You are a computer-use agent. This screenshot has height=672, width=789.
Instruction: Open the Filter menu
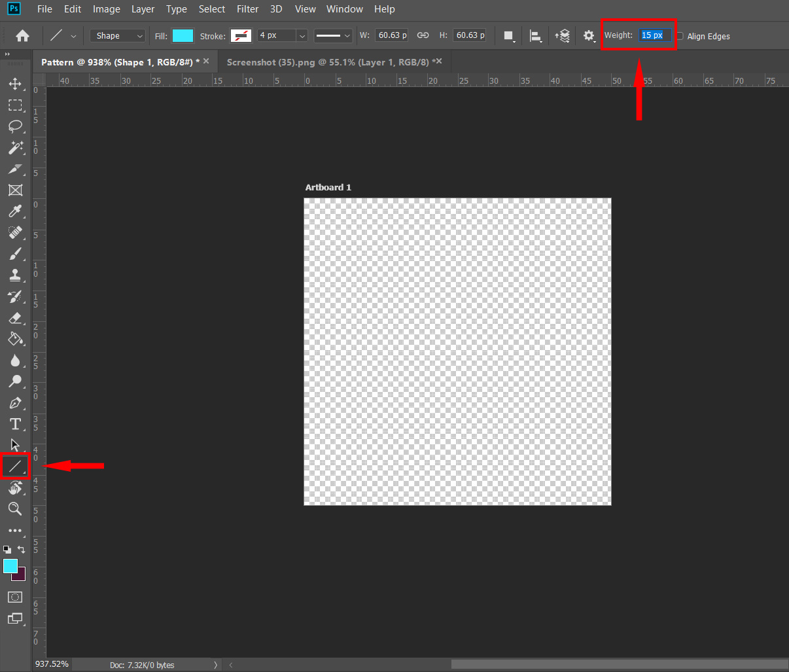(247, 9)
